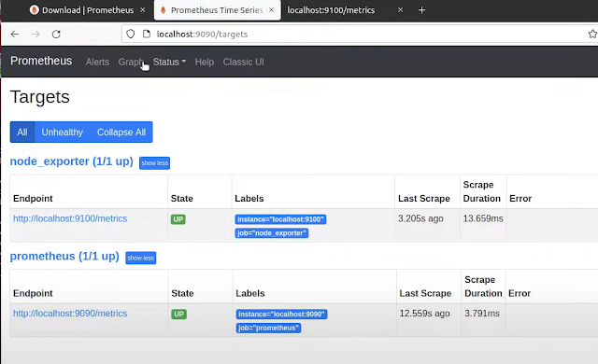
Task: Close the Download | Prometheus tab
Action: [143, 10]
